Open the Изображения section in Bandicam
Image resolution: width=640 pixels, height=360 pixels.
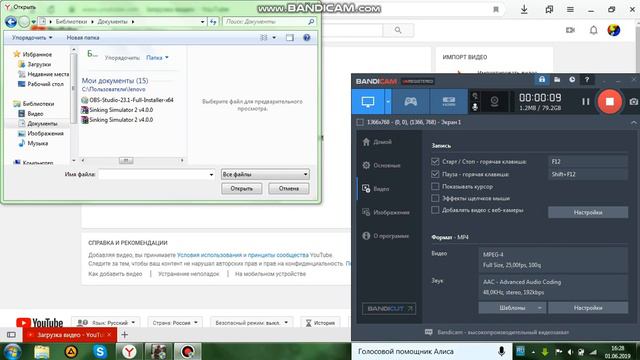pyautogui.click(x=385, y=212)
